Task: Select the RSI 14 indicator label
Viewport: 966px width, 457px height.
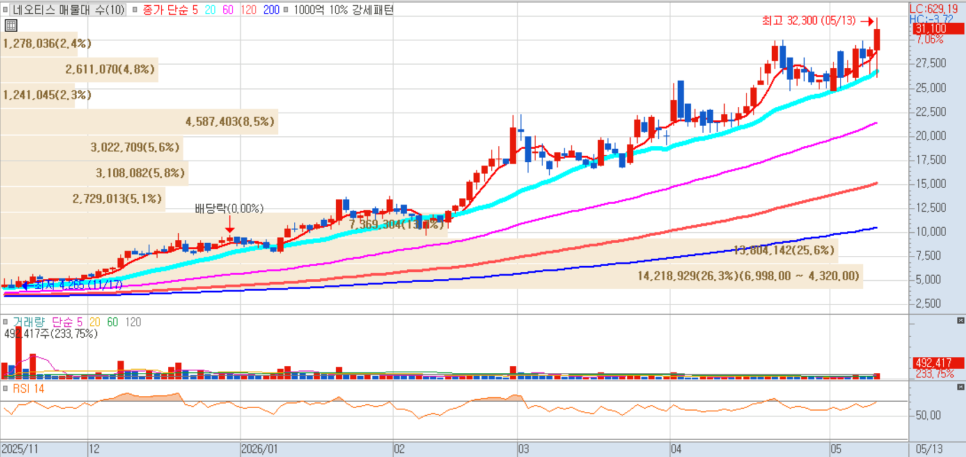Action: point(28,388)
